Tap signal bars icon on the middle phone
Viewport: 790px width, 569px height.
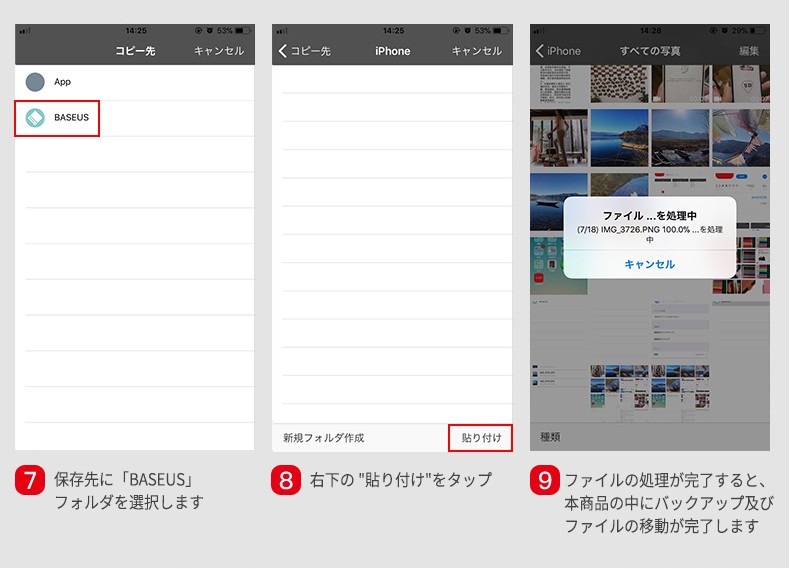281,31
